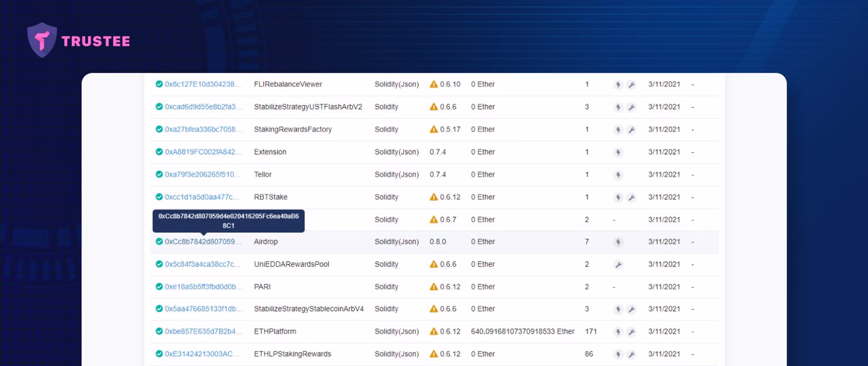Select the version 0.8.0 cell

[438, 242]
